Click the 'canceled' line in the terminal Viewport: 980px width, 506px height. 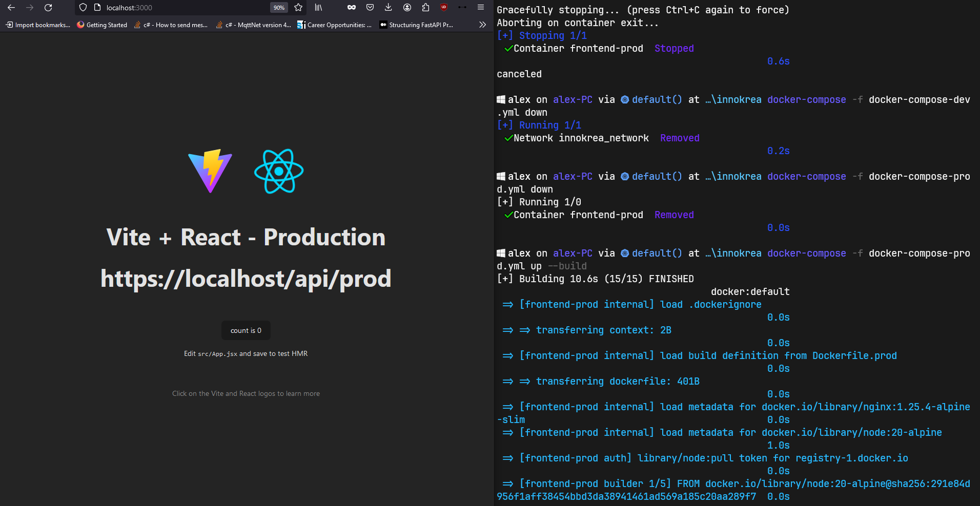tap(519, 74)
